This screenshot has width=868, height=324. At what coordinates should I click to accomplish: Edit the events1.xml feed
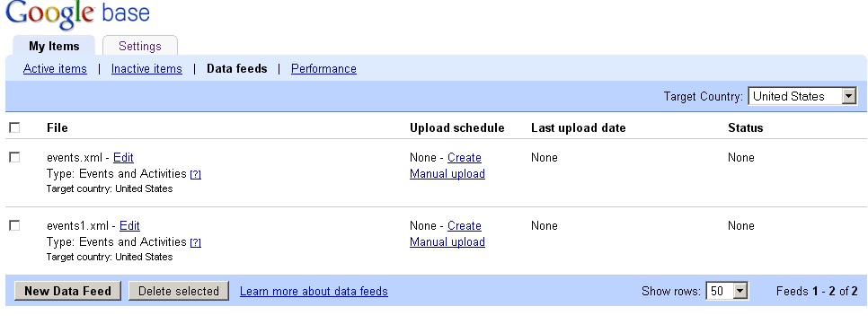coord(129,225)
